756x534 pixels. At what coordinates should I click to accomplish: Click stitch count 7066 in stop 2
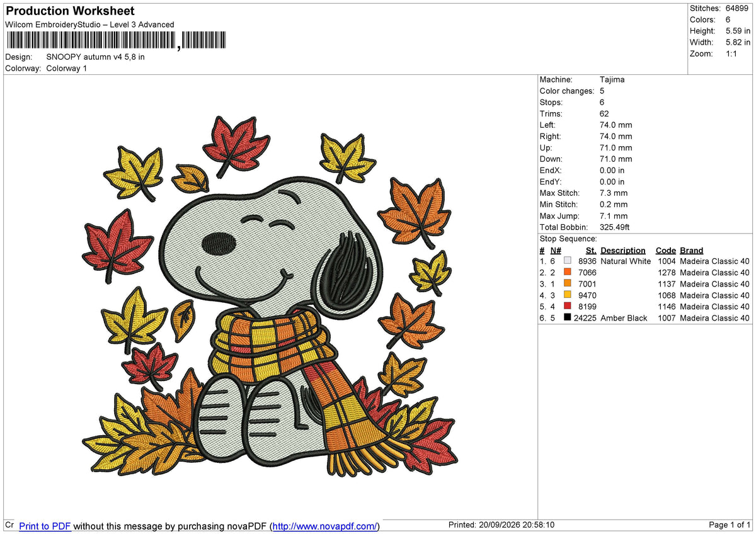(x=587, y=273)
